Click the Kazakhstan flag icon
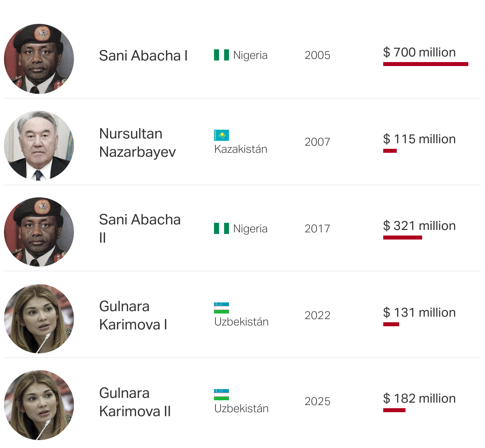Image resolution: width=485 pixels, height=448 pixels. tap(221, 135)
